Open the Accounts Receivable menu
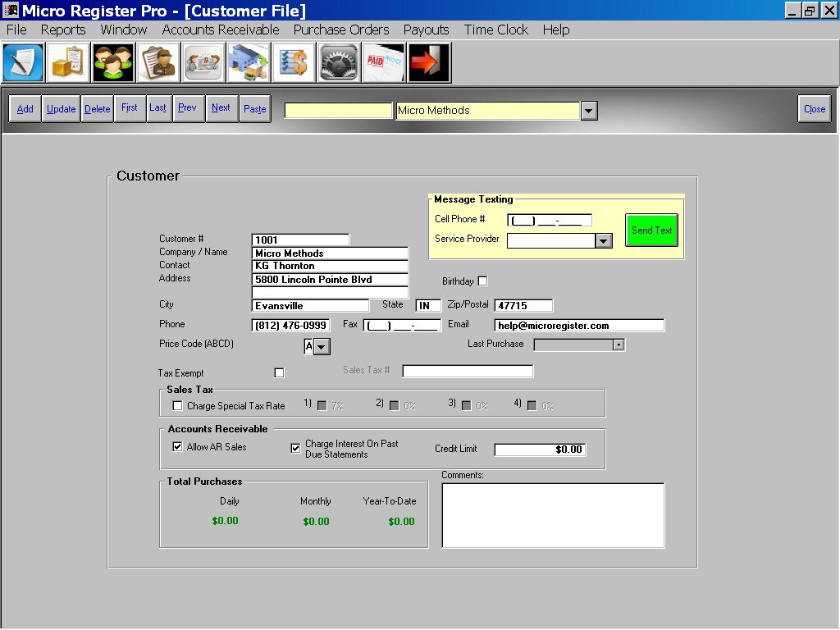840x630 pixels. (221, 30)
